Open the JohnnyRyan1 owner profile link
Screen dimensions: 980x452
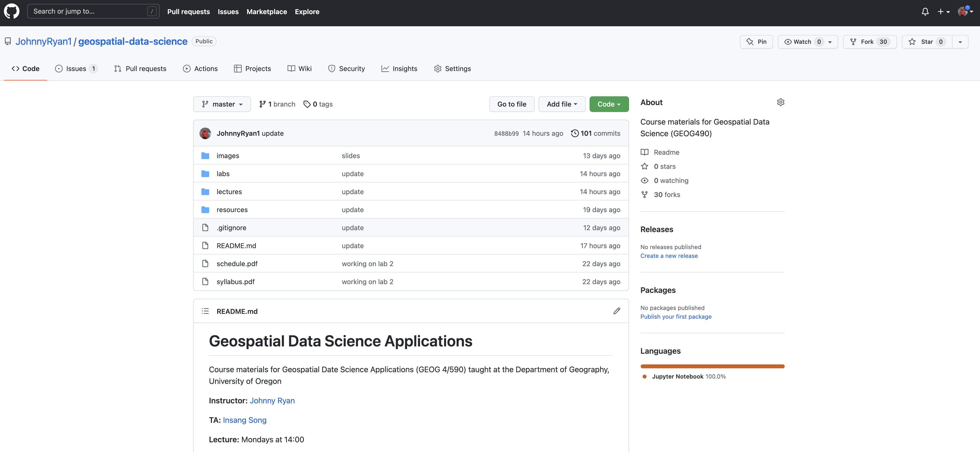[43, 41]
